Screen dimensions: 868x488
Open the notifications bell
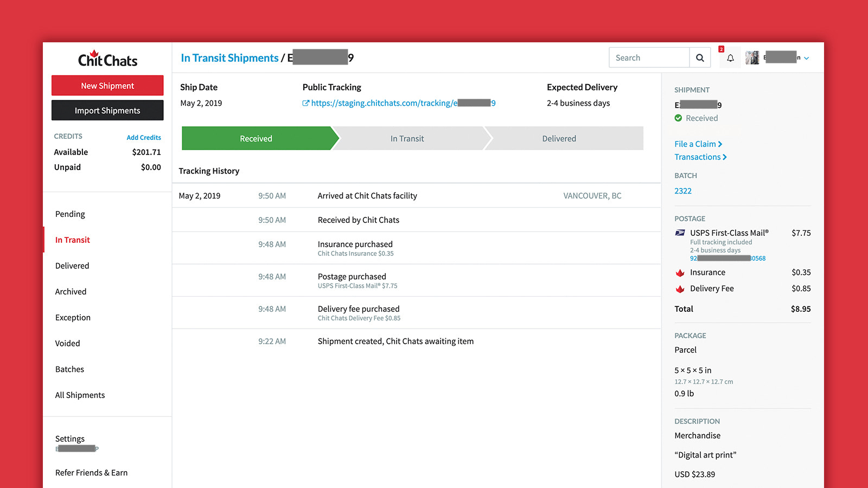[x=730, y=58]
